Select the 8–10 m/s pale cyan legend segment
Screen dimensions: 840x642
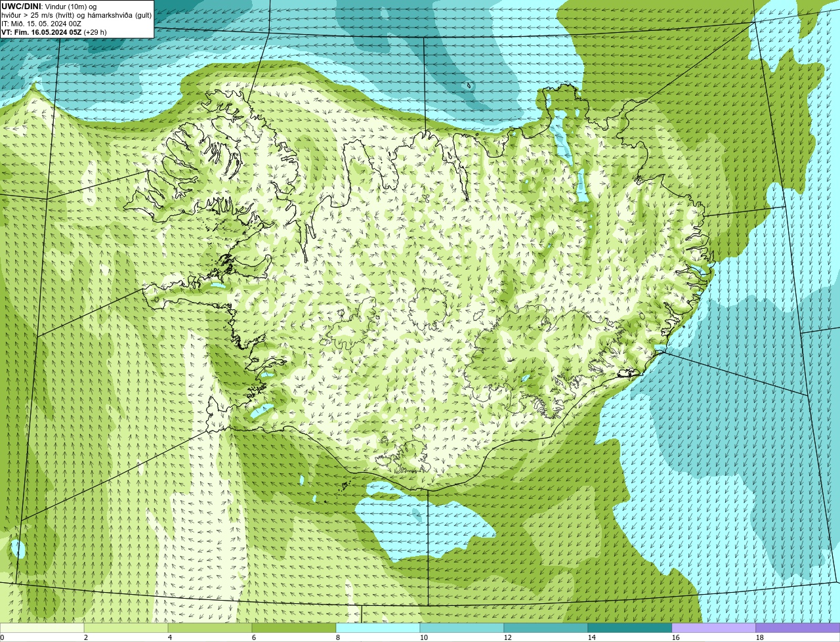(378, 628)
